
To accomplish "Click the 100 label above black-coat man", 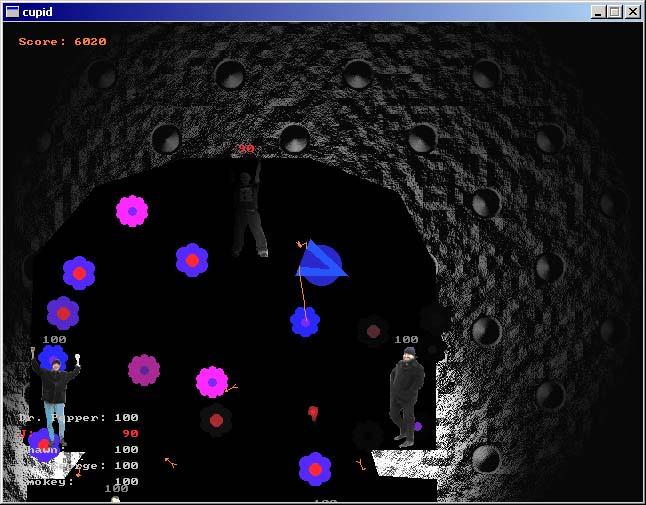I will point(406,340).
